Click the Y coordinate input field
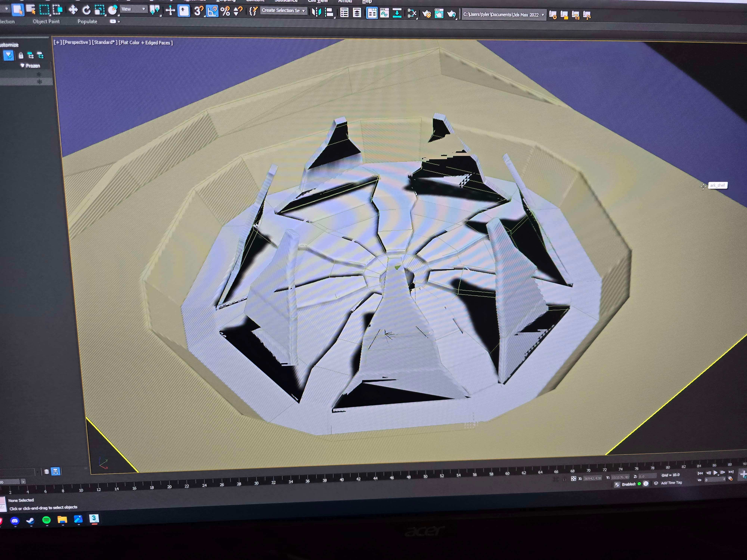 (620, 477)
